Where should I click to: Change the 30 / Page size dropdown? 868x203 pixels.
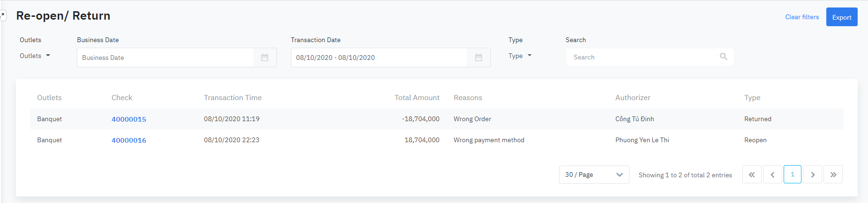pos(594,174)
